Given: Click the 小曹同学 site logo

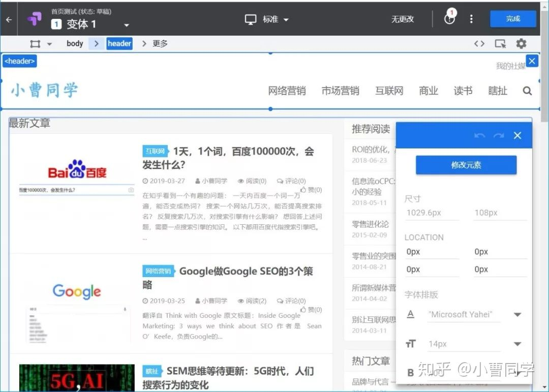Looking at the screenshot, I should click(x=44, y=90).
